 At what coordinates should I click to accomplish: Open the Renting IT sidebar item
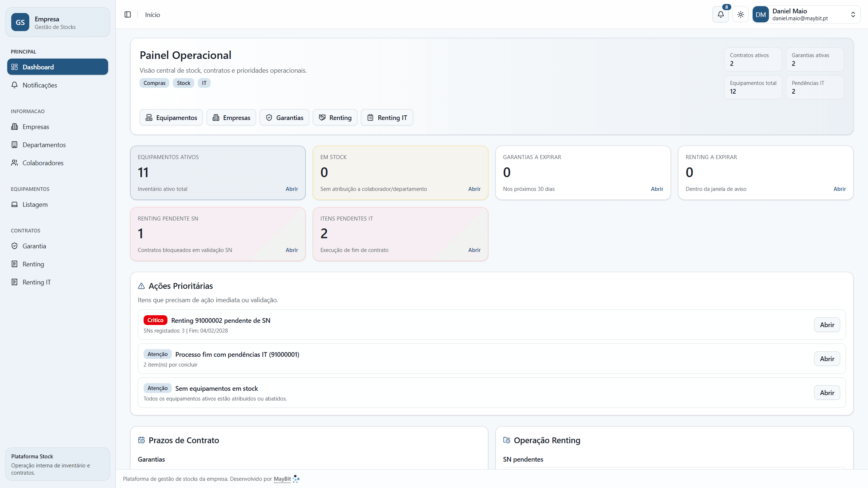pos(37,282)
